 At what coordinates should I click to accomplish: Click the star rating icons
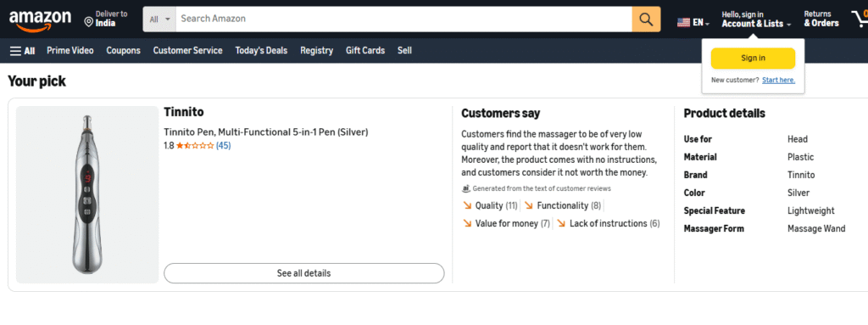pyautogui.click(x=195, y=146)
